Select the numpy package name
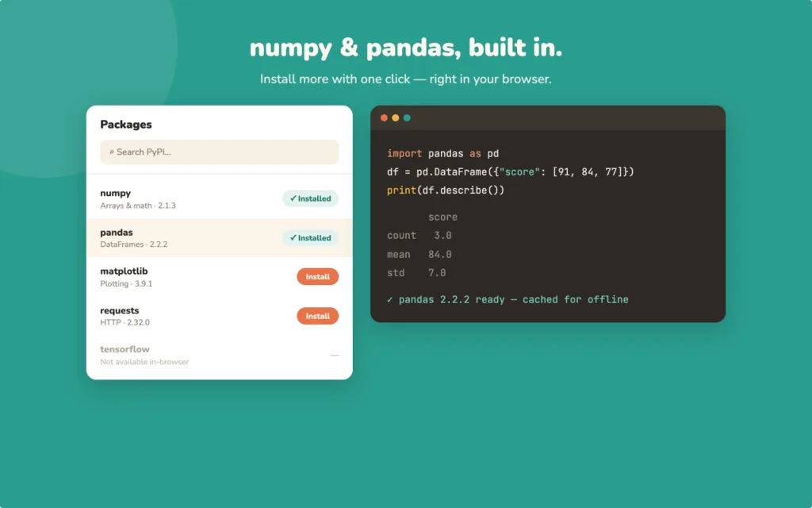 point(116,194)
